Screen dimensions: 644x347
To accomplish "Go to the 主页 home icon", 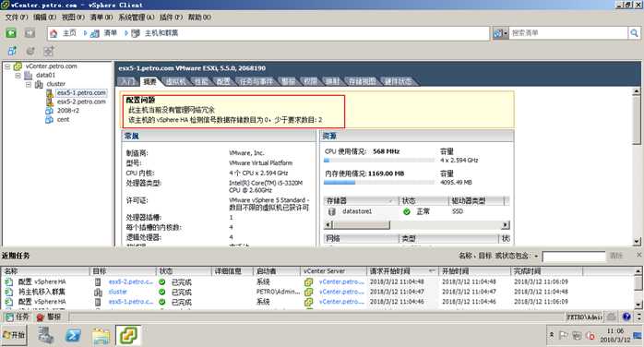I will 54,33.
